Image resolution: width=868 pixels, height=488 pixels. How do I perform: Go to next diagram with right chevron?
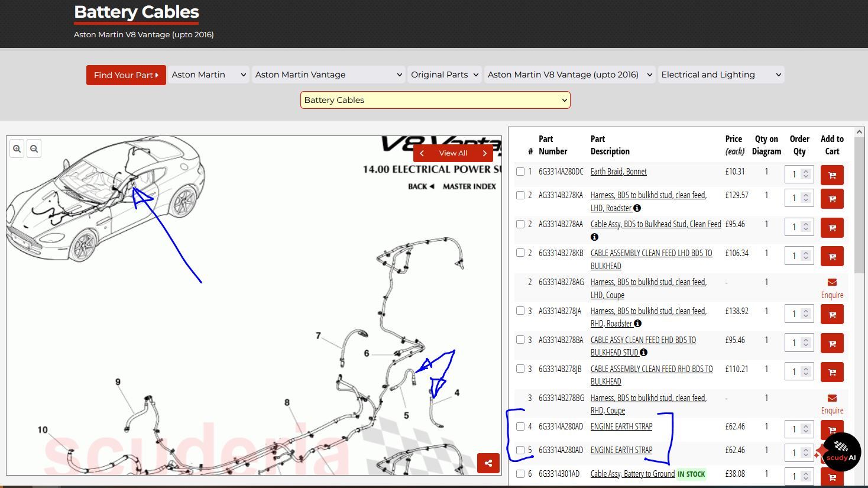(485, 153)
